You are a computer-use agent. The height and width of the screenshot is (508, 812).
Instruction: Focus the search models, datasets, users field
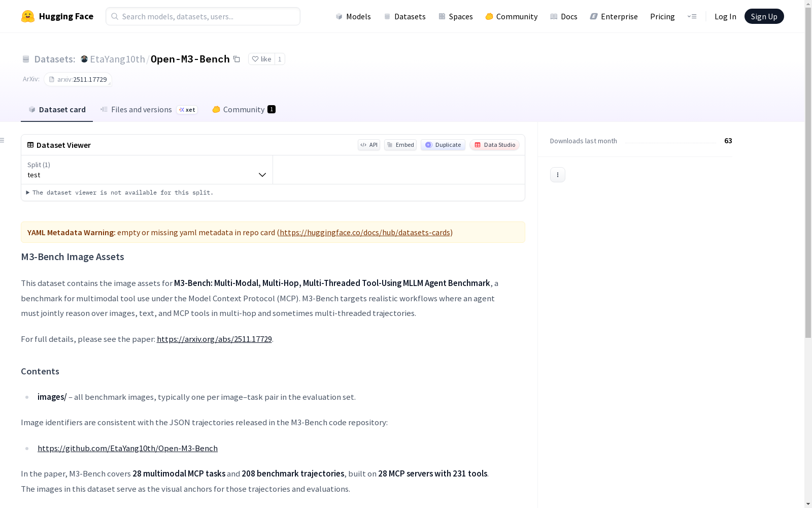(203, 16)
